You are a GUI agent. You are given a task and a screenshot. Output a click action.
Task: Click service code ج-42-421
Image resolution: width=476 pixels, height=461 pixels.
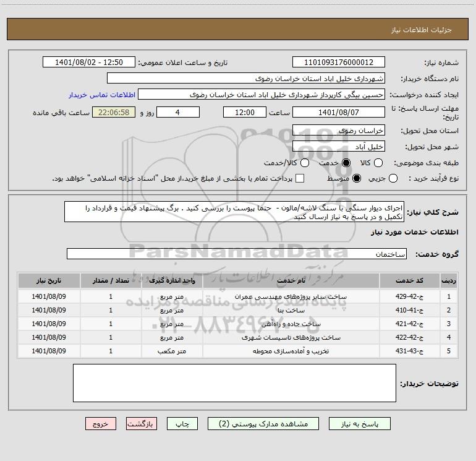(x=409, y=324)
